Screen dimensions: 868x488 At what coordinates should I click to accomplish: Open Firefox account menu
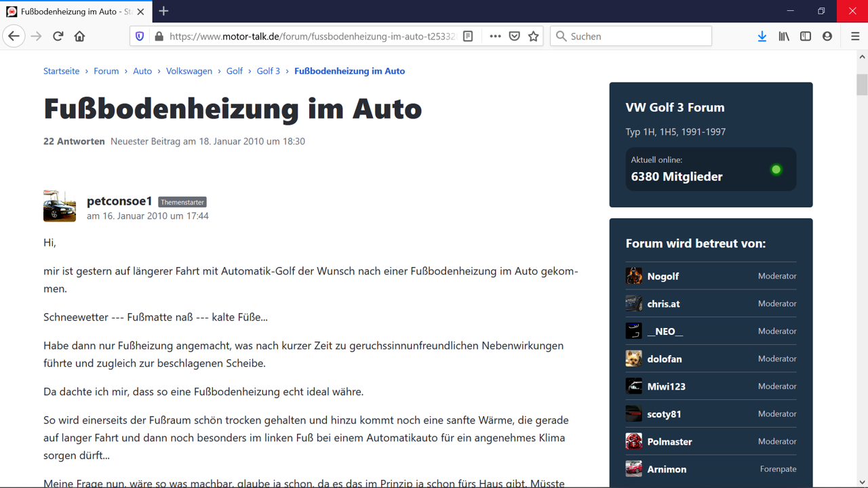tap(827, 36)
